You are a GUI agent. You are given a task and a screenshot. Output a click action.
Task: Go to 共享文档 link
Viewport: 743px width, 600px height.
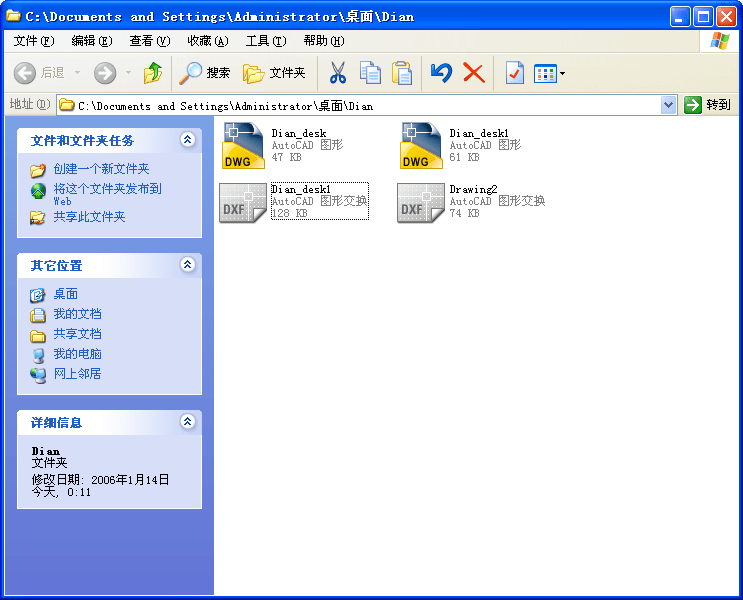pyautogui.click(x=77, y=334)
